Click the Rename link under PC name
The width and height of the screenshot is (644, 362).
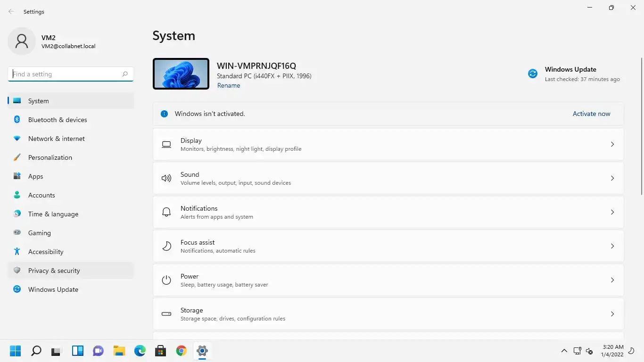click(229, 85)
